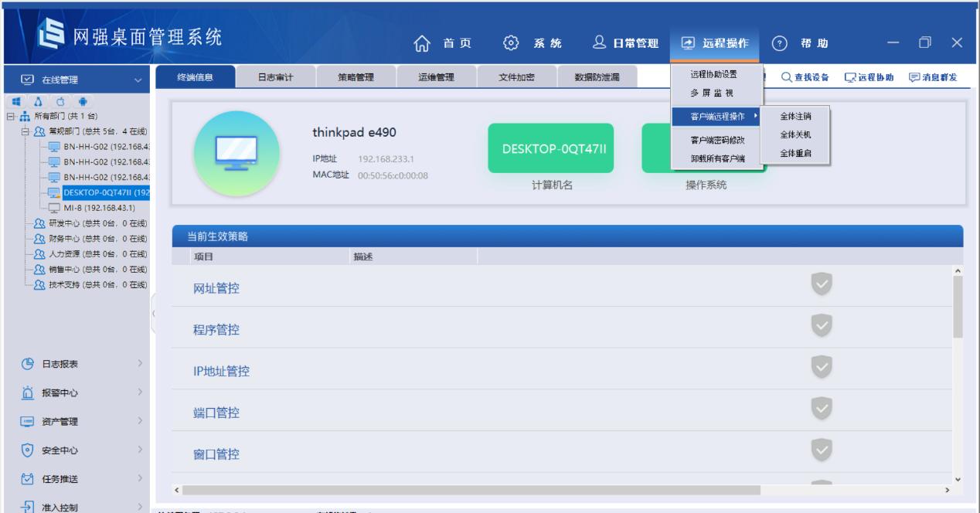
Task: Collapse the 常规部门 tree node
Action: 26,131
